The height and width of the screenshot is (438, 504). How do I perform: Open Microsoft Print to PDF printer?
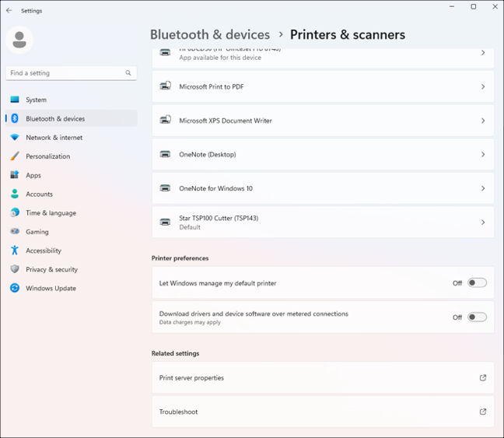point(323,86)
